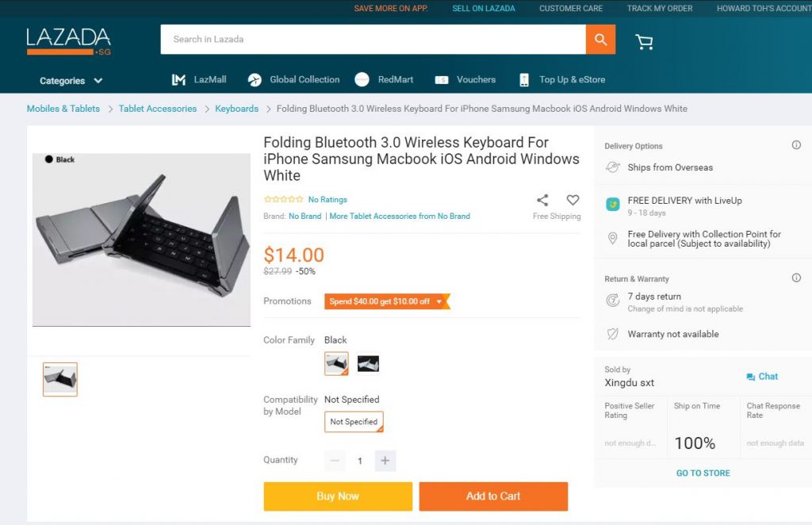Click the Top Up & eStore phone icon
Viewport: 812px width, 525px height.
click(x=524, y=79)
